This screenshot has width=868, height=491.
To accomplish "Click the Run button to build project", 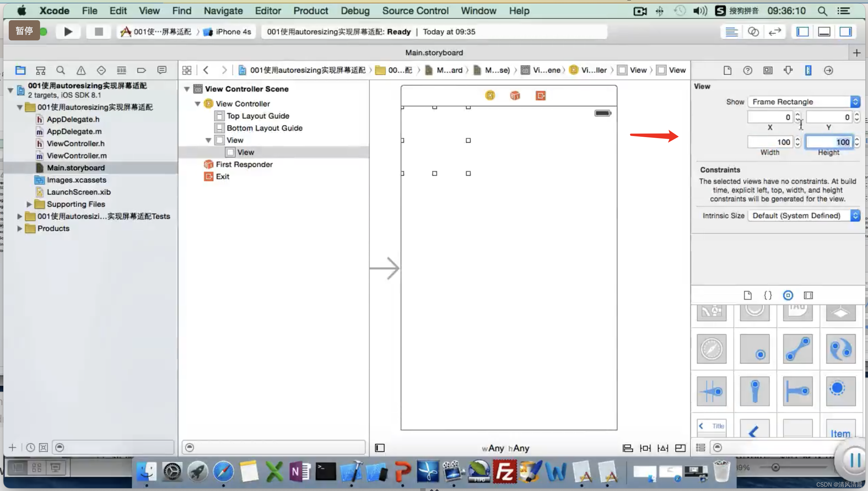I will 67,31.
